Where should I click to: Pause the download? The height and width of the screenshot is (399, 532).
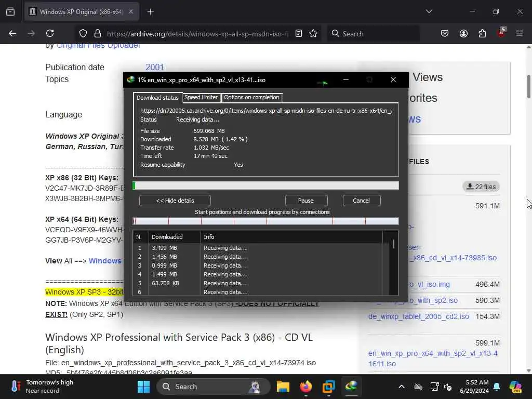306,201
